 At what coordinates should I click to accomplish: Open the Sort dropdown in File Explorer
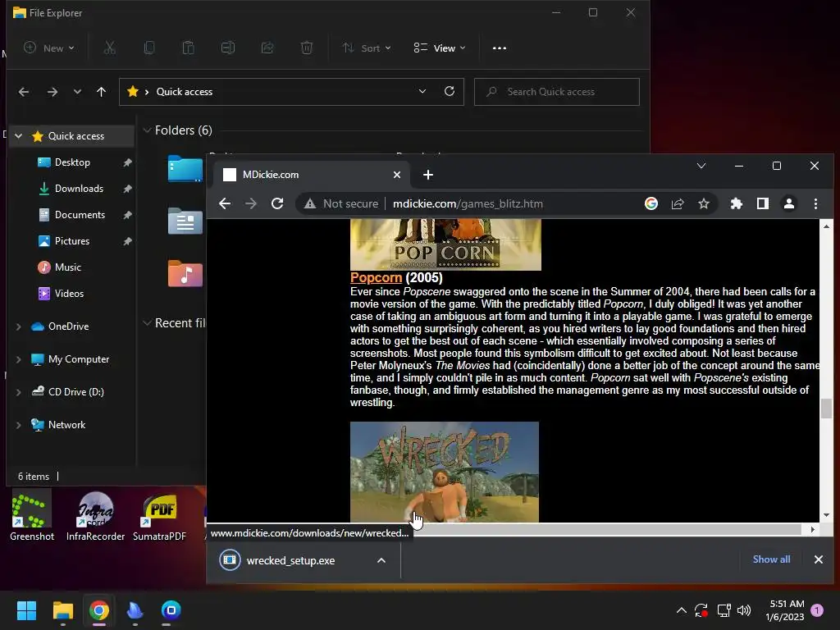click(x=367, y=48)
